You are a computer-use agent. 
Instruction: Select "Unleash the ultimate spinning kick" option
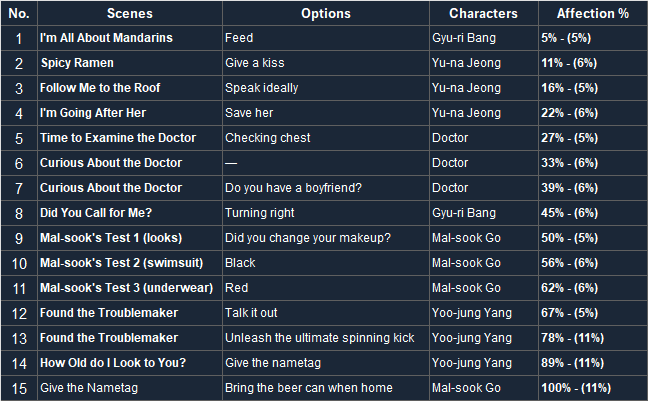click(320, 338)
